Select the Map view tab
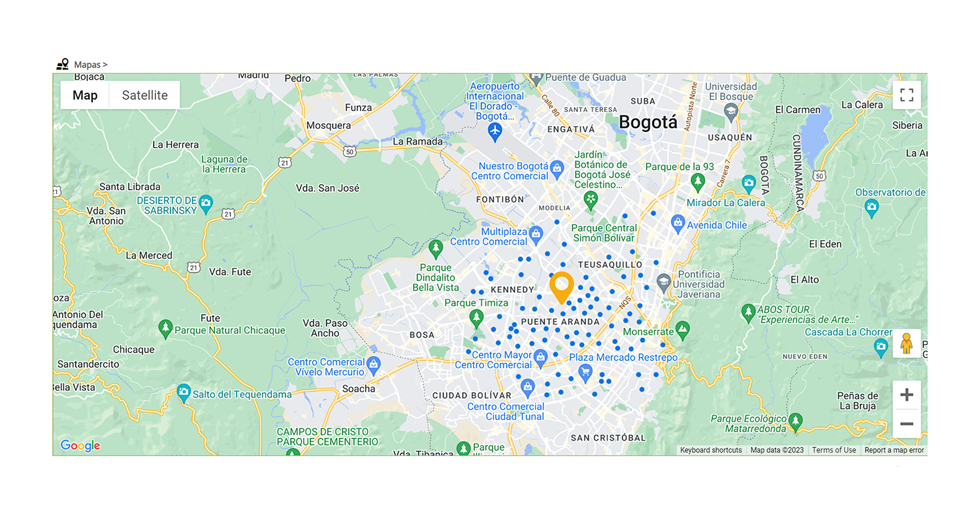Screen dimensions: 980x523 coord(85,95)
